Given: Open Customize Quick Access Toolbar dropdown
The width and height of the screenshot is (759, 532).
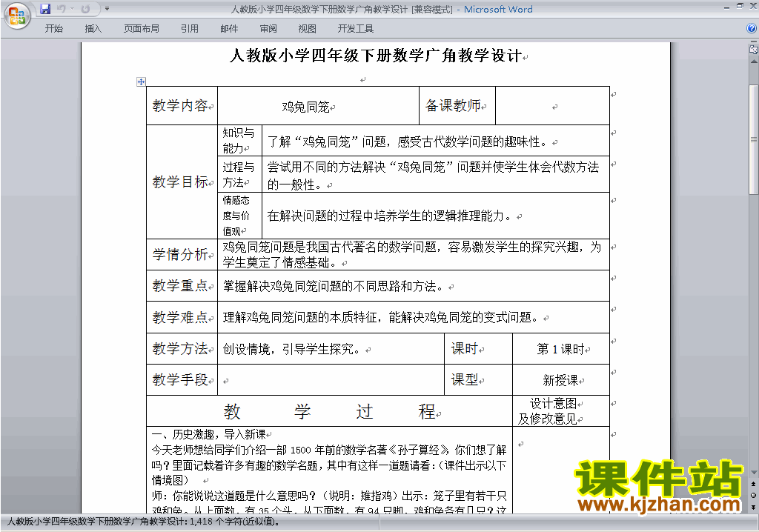Looking at the screenshot, I should 107,9.
